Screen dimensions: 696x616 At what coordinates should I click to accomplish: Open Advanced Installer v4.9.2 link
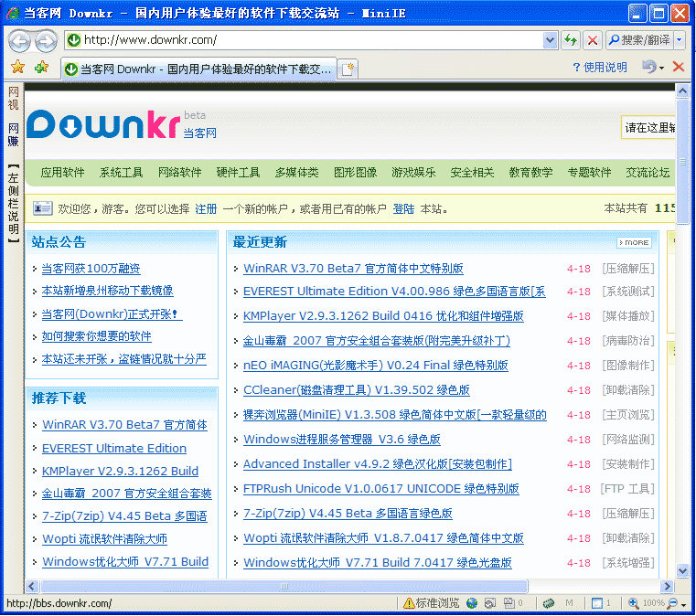[378, 464]
